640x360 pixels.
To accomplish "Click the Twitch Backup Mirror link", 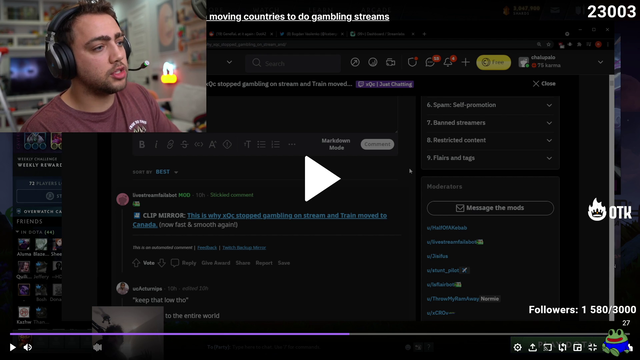I will pyautogui.click(x=244, y=247).
